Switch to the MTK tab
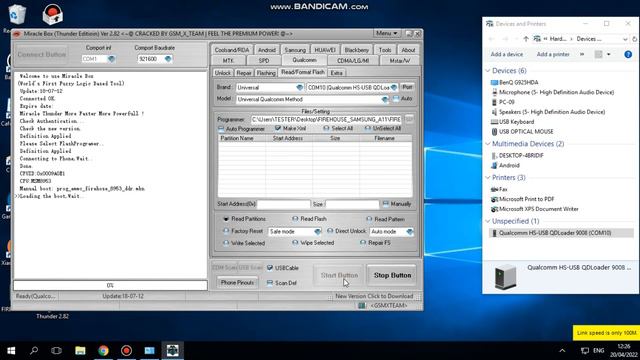The width and height of the screenshot is (640, 360). 228,60
